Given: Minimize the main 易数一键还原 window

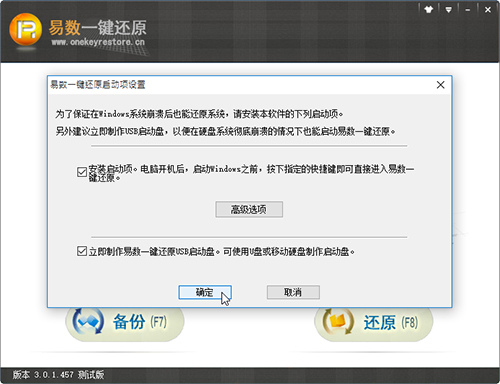Looking at the screenshot, I should point(468,10).
